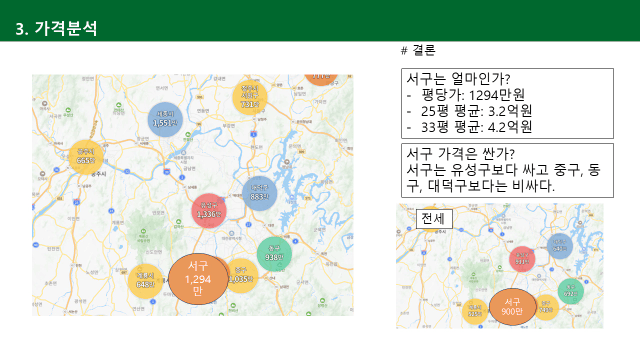Click the 3. 가격분석 slide title
This screenshot has width=640, height=360.
tap(56, 28)
